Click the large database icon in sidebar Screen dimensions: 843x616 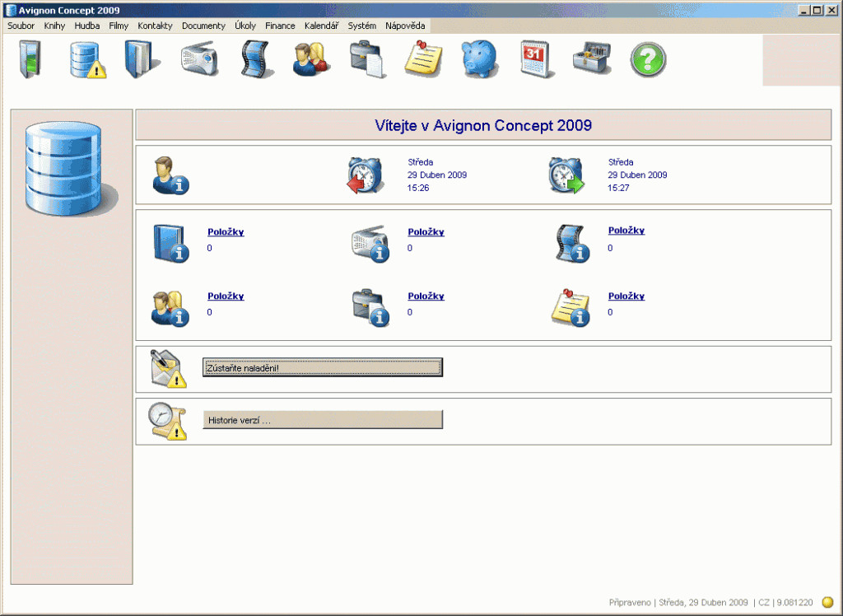tap(70, 168)
